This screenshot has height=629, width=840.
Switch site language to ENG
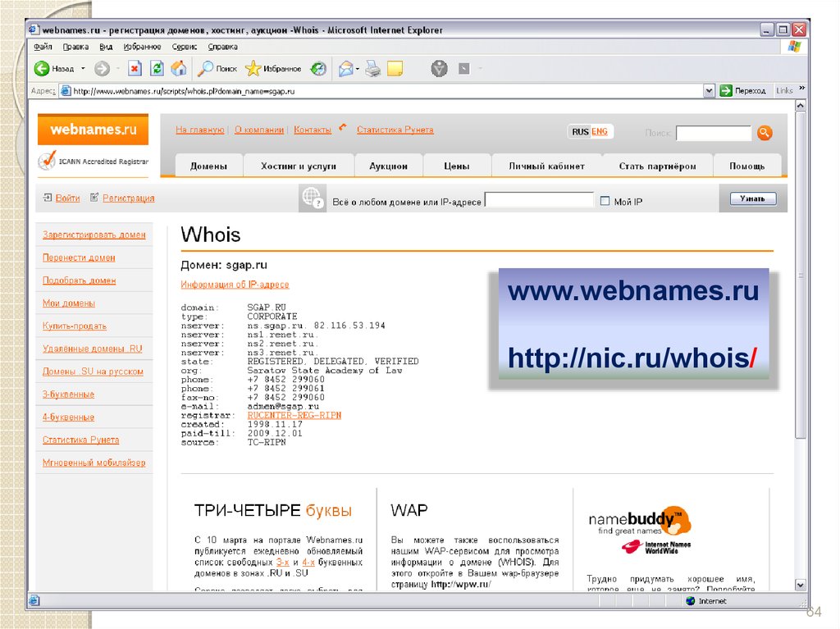pos(600,132)
